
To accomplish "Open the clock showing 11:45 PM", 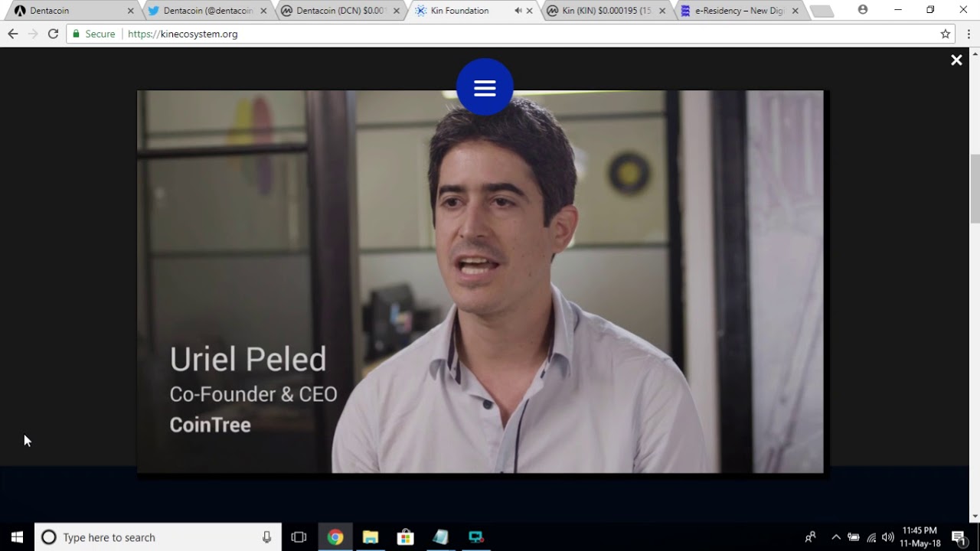I will point(920,537).
